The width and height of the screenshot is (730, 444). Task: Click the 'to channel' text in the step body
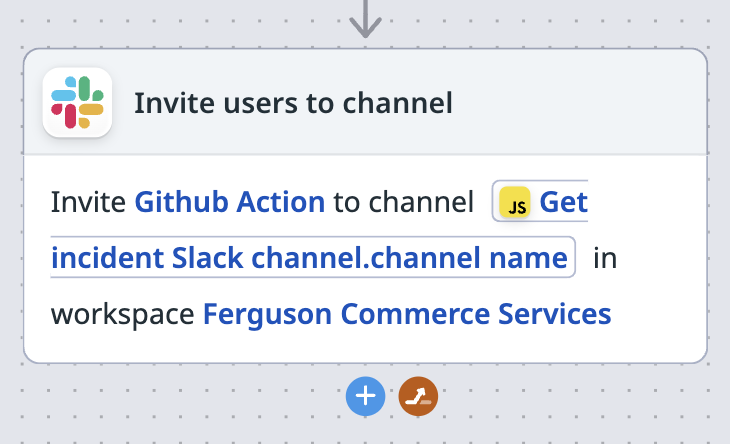click(x=403, y=203)
